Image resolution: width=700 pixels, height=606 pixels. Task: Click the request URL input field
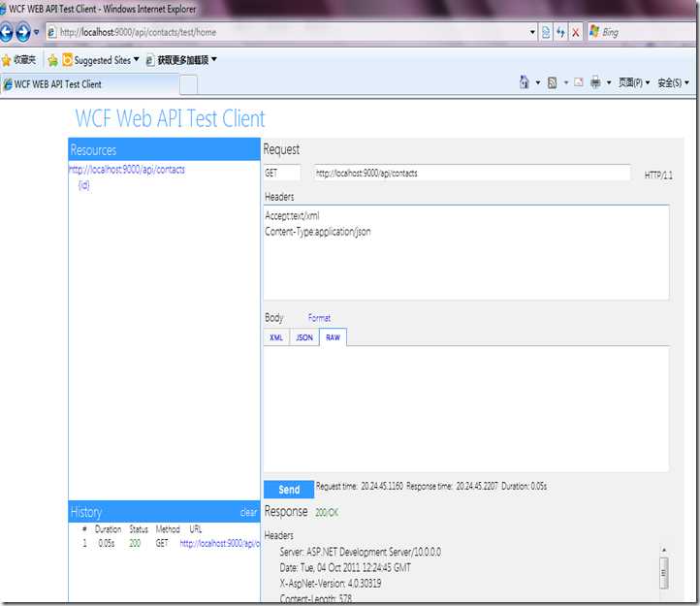pos(472,174)
